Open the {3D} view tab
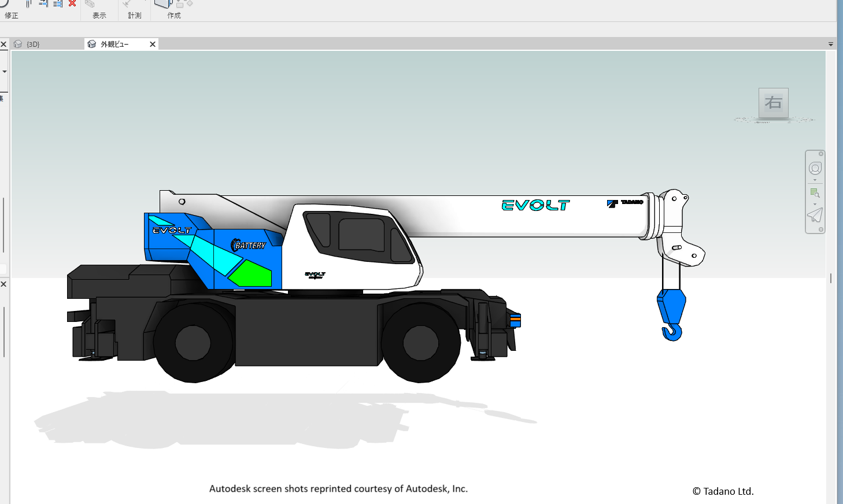 pos(47,44)
